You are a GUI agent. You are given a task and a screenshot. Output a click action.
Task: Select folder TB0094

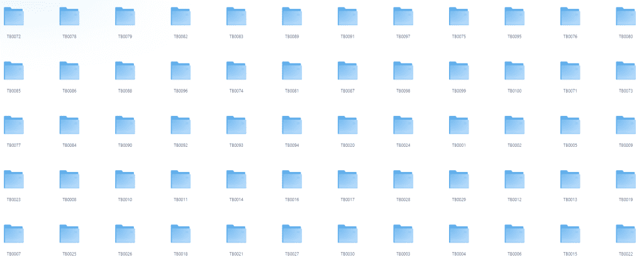click(292, 125)
